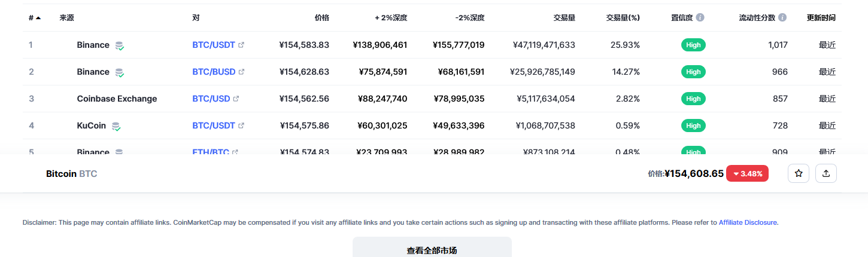Click external link icon beside BTC/BUSD
This screenshot has height=257, width=868.
click(241, 72)
